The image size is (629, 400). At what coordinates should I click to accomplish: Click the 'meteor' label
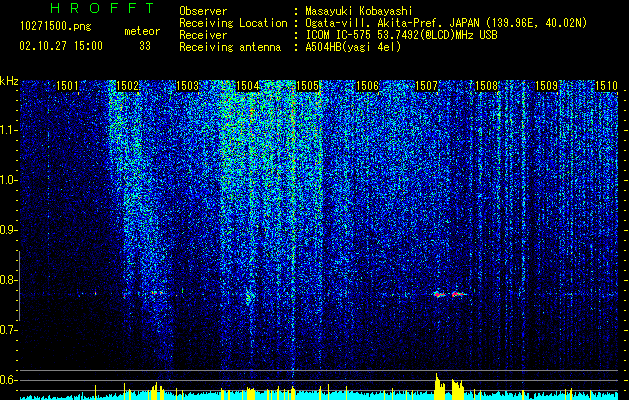point(142,31)
